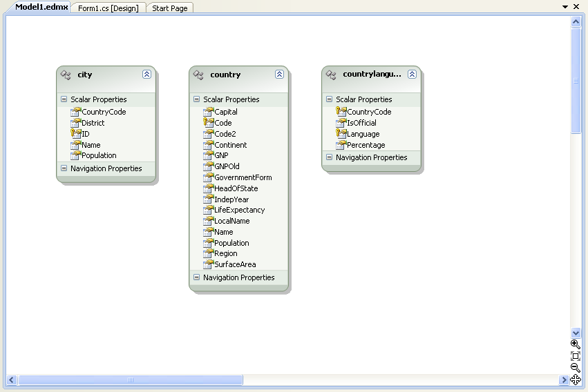
Task: Collapse Navigation Properties in country entity
Action: 197,277
